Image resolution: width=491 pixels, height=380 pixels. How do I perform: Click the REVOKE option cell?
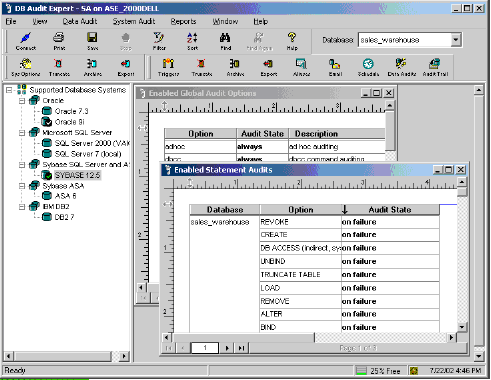pyautogui.click(x=300, y=222)
